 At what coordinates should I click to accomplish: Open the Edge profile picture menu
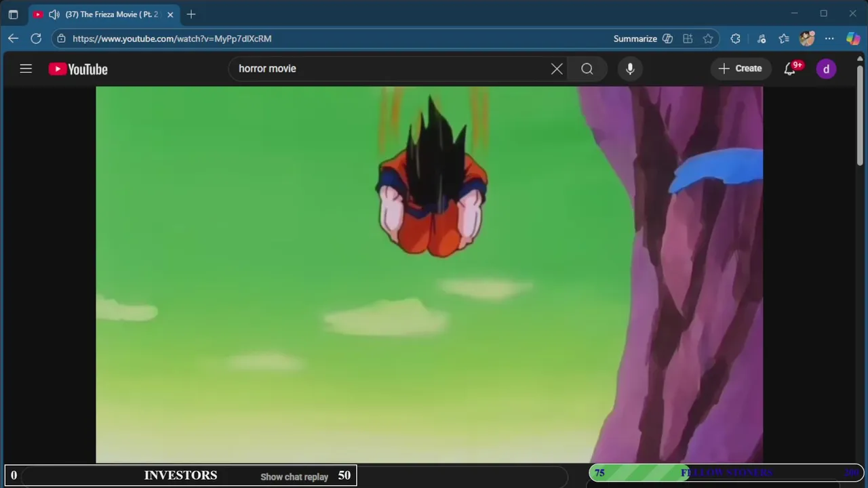pyautogui.click(x=806, y=39)
